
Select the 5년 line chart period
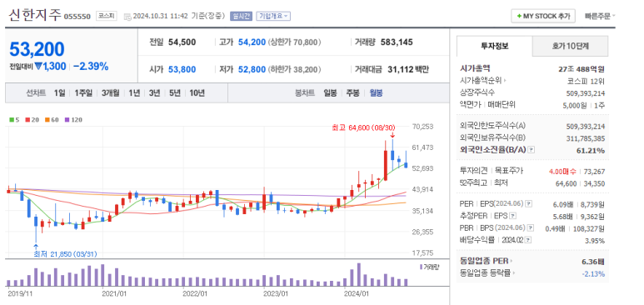point(175,92)
